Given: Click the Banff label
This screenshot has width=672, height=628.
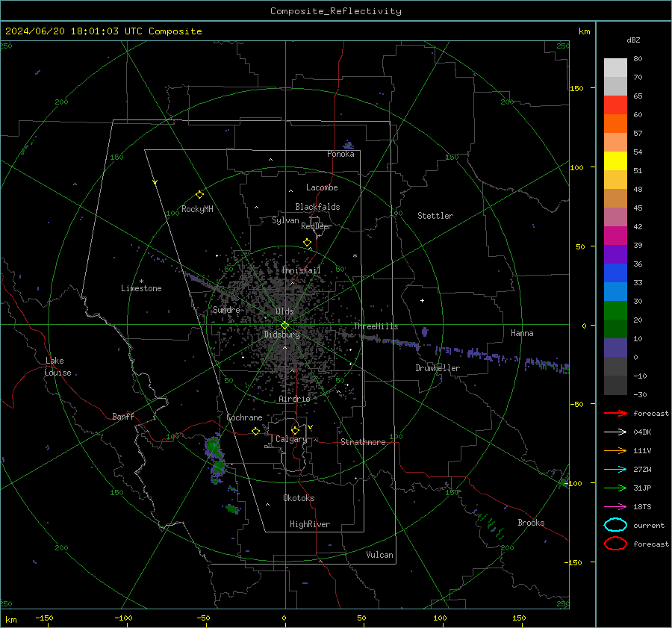Looking at the screenshot, I should pos(123,417).
